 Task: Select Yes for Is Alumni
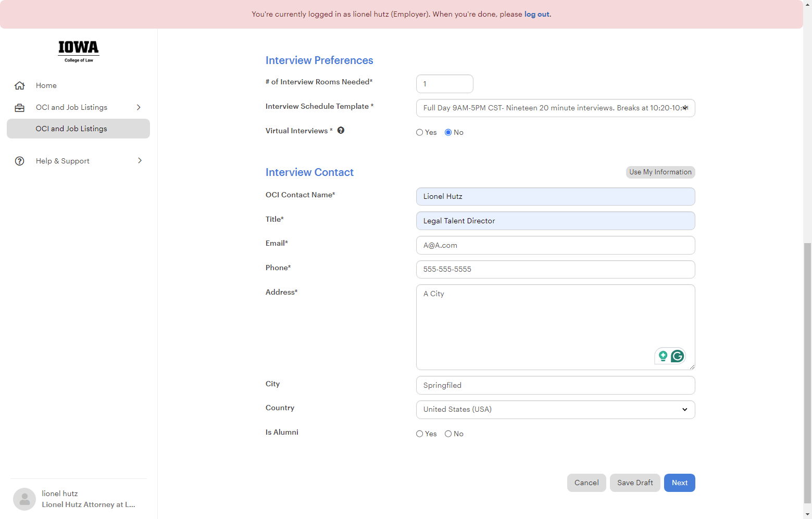point(419,434)
